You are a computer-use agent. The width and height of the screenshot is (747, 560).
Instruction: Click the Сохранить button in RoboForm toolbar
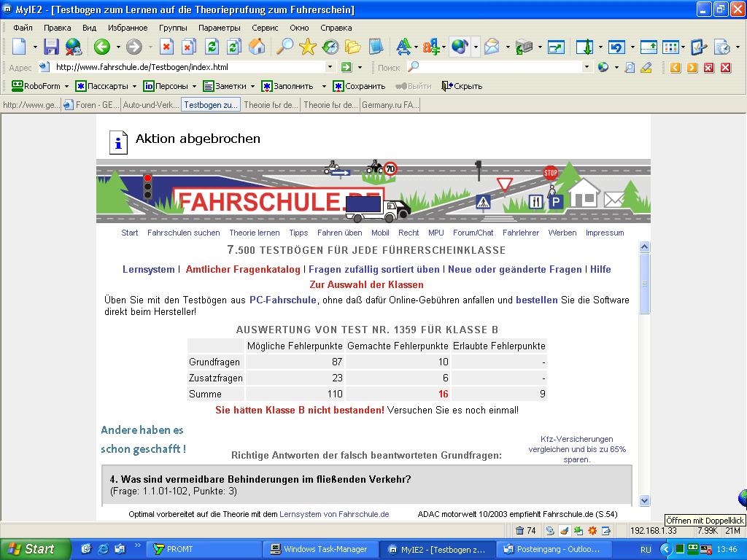pyautogui.click(x=359, y=86)
